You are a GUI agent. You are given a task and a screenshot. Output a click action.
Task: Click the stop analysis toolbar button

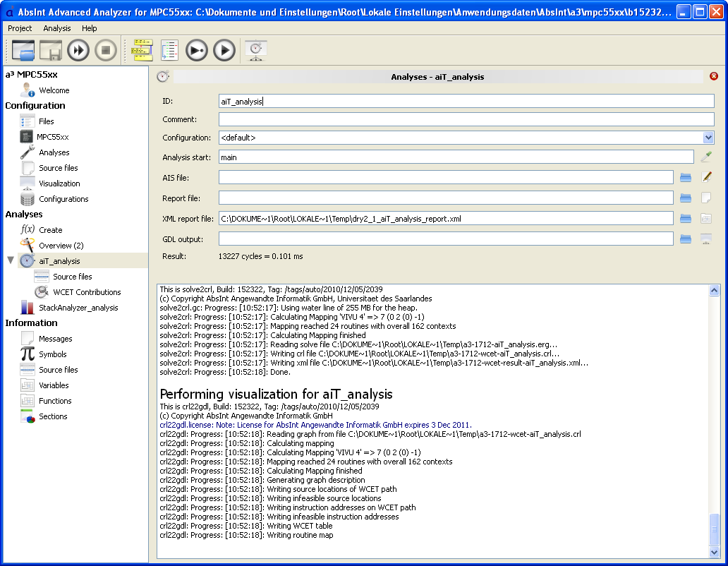point(106,50)
